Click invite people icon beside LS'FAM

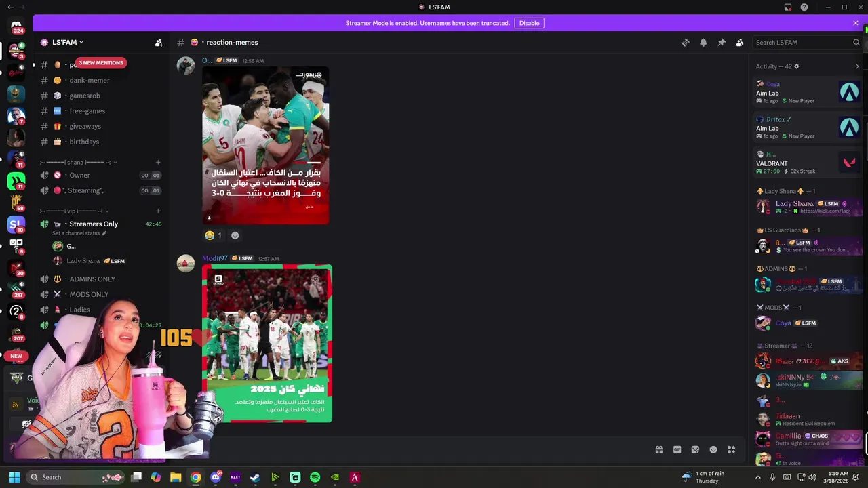tap(159, 42)
